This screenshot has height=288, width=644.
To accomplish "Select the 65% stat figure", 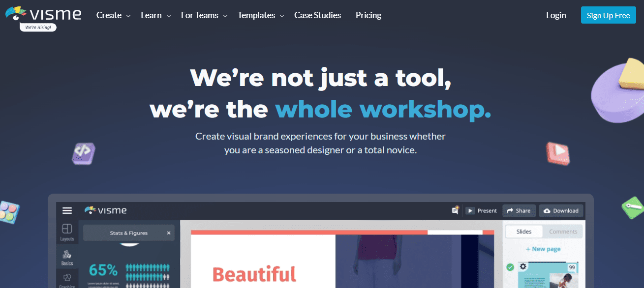I will (x=103, y=270).
